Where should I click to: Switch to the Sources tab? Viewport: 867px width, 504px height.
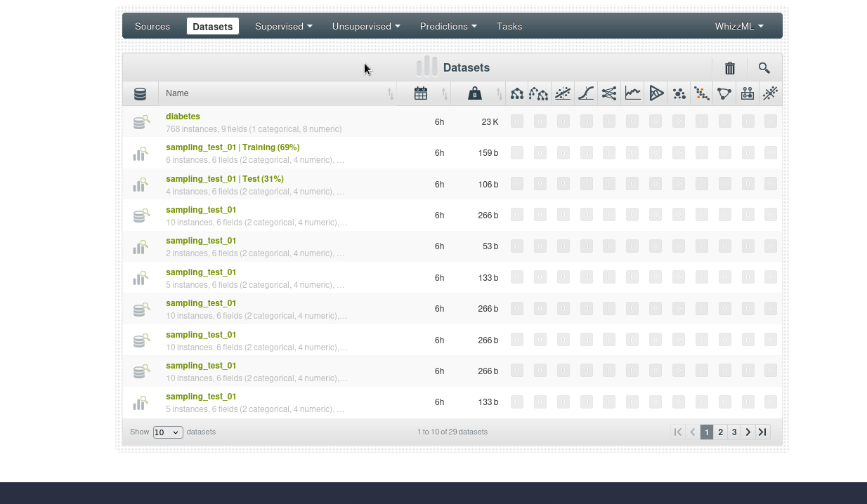(x=152, y=26)
